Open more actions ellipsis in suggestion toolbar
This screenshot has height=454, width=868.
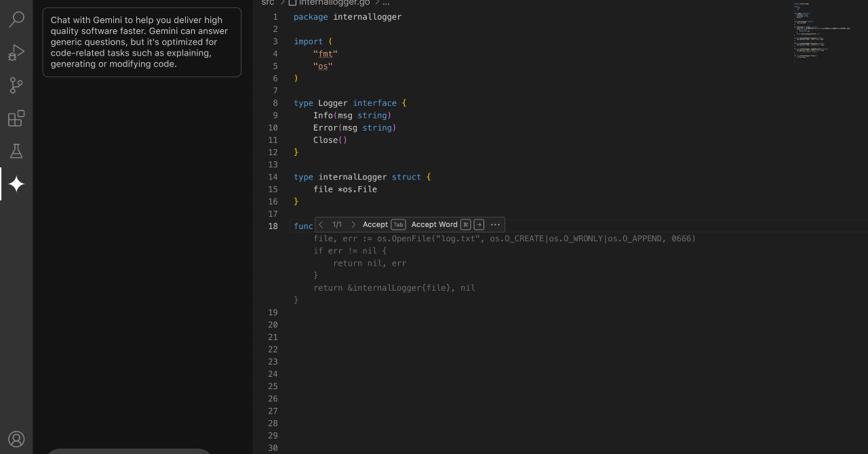point(495,224)
